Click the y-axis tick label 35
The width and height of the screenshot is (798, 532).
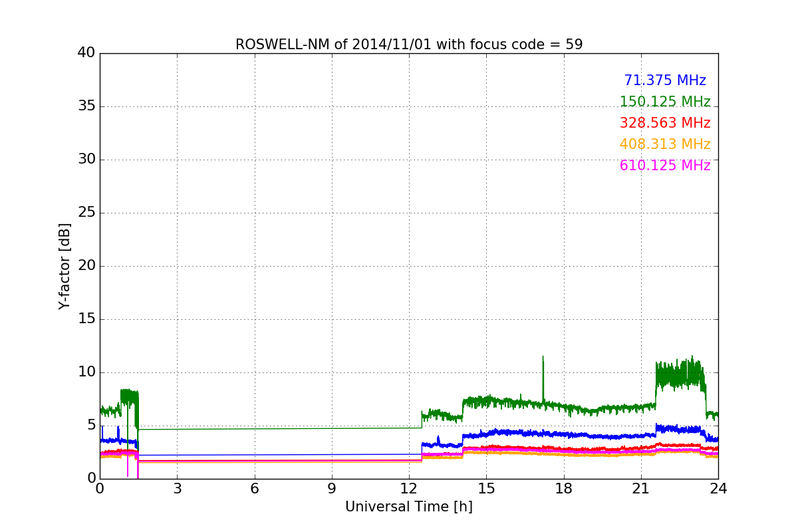pyautogui.click(x=86, y=106)
